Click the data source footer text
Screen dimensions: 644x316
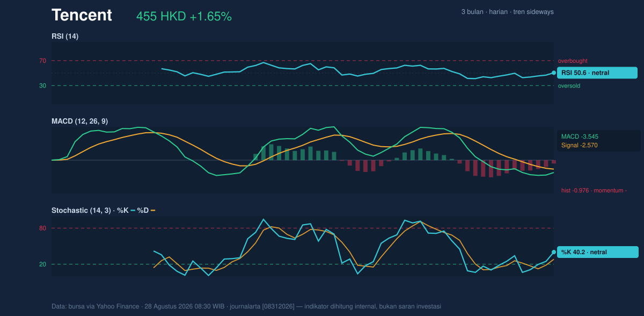tap(246, 306)
